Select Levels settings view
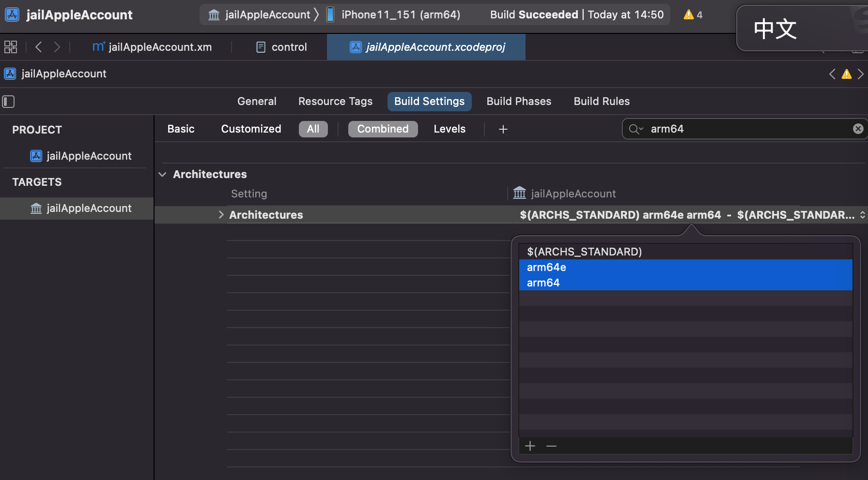 click(x=449, y=129)
